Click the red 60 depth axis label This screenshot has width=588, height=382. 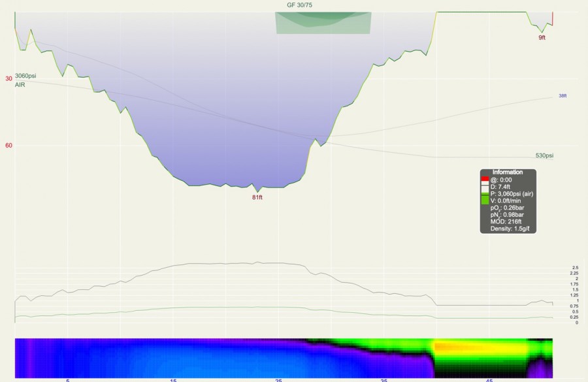9,146
